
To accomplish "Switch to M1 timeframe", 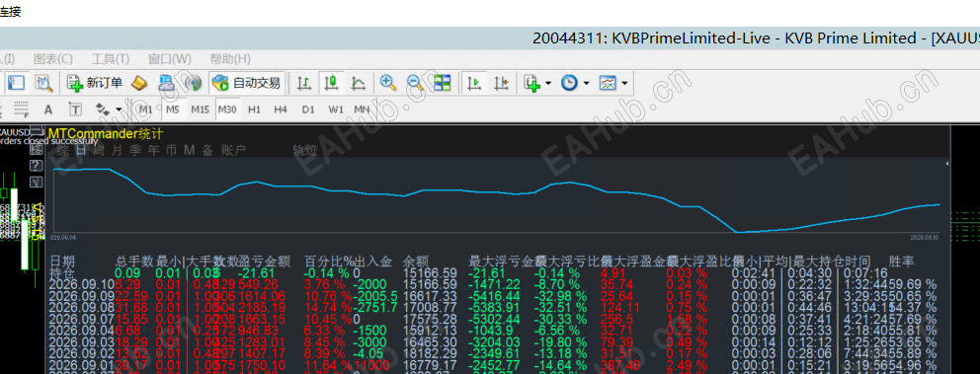I will point(145,110).
